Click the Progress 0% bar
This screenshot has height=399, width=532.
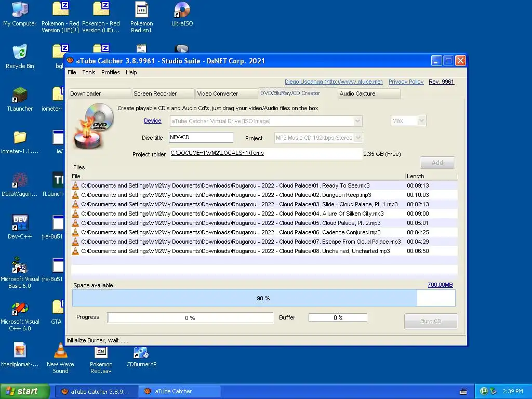pyautogui.click(x=190, y=318)
